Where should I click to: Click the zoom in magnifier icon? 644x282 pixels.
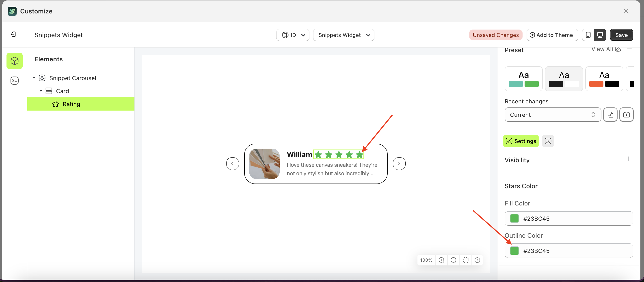tap(441, 260)
